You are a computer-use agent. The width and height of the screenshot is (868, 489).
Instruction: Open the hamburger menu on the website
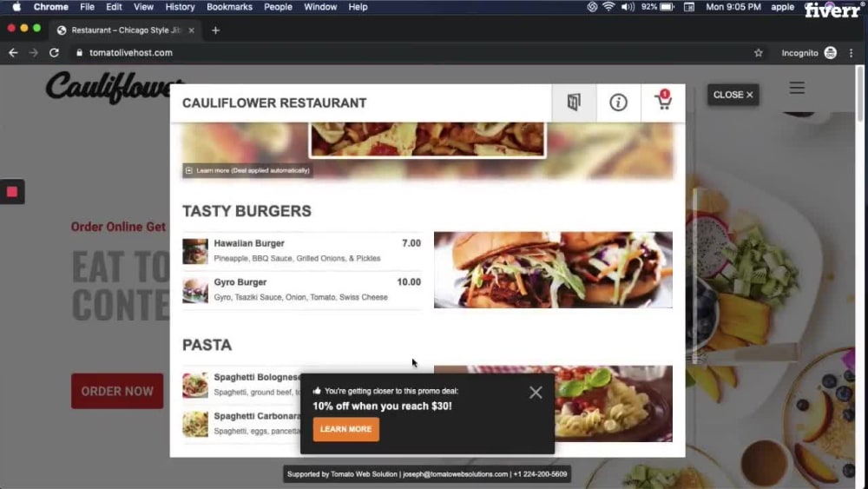pyautogui.click(x=797, y=88)
